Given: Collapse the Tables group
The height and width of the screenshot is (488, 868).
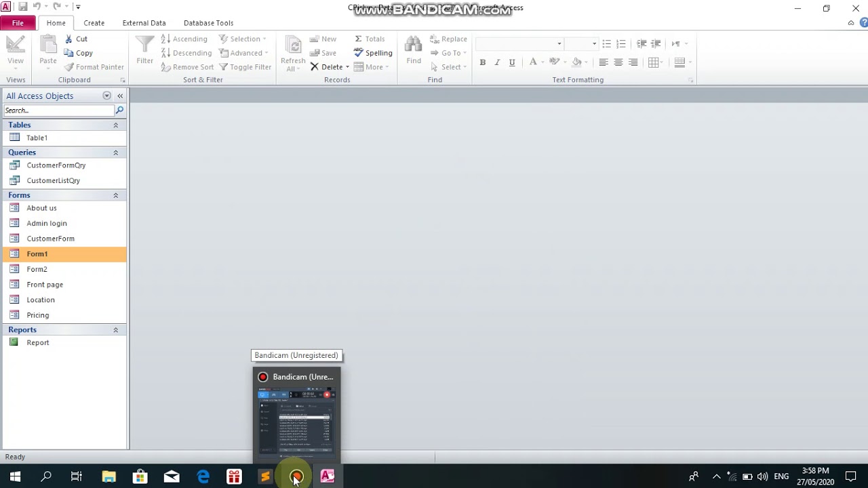Looking at the screenshot, I should [x=115, y=125].
